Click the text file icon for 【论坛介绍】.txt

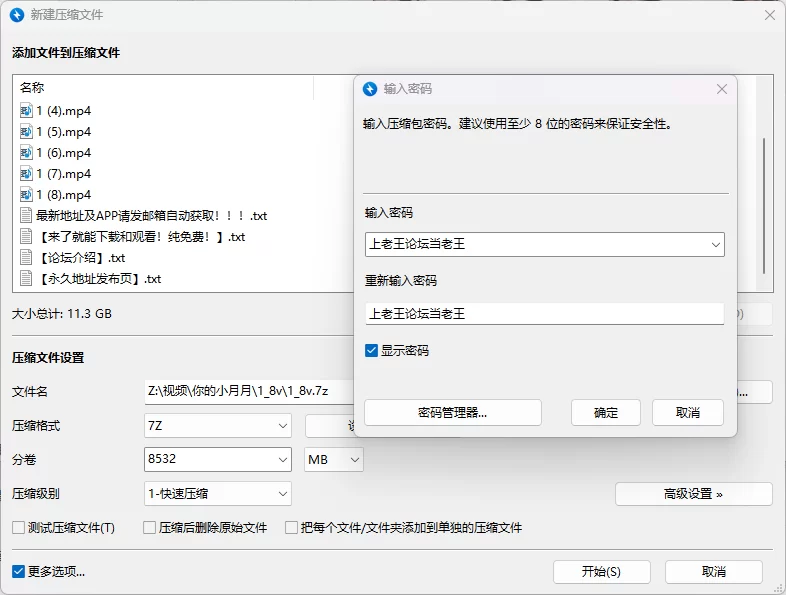26,258
